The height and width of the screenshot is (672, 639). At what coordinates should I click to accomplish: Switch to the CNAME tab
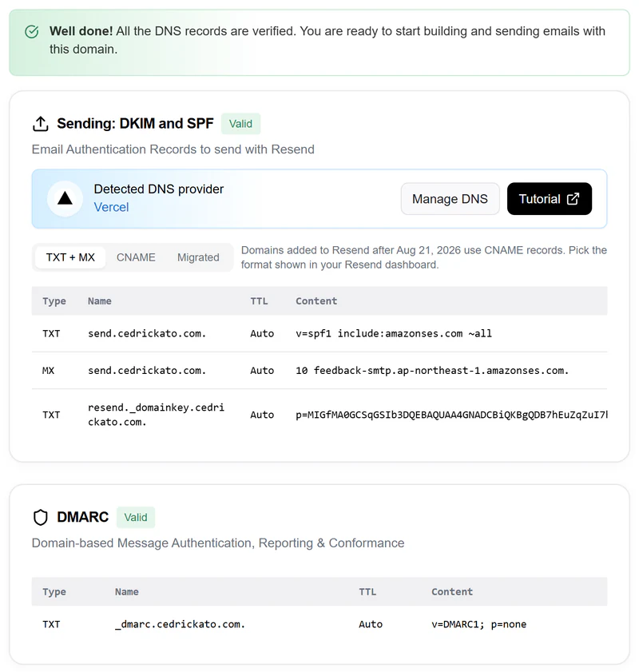pos(137,257)
